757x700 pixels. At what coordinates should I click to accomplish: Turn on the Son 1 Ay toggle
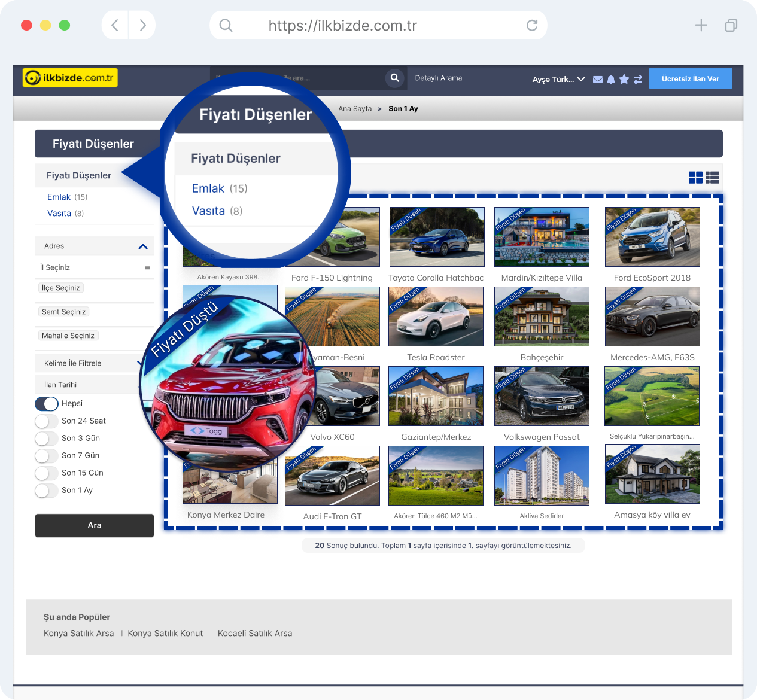(x=47, y=491)
